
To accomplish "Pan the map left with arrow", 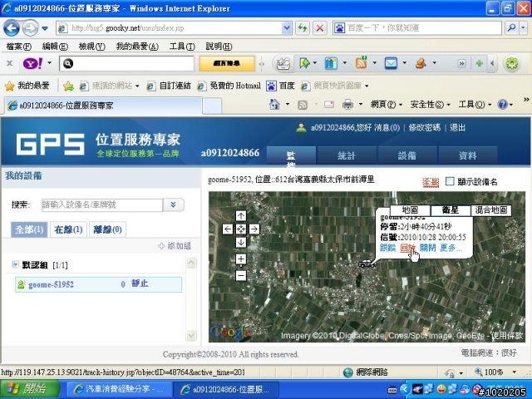I will pos(228,229).
